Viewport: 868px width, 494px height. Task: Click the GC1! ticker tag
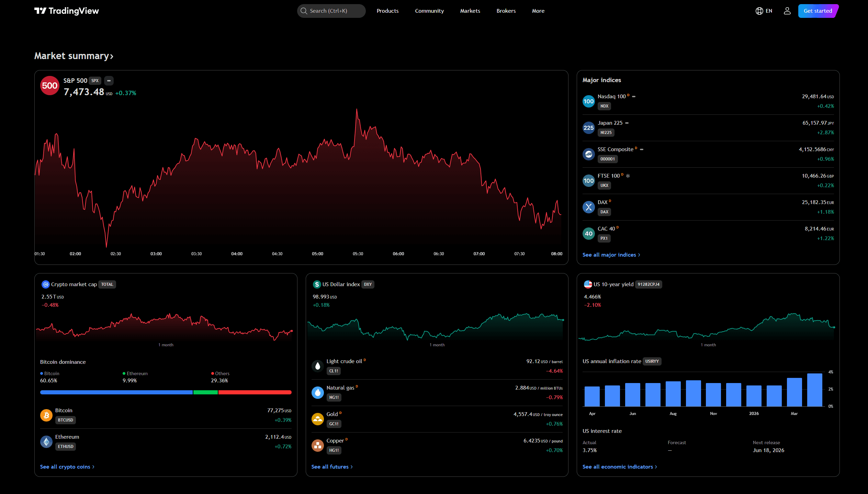[x=334, y=424]
